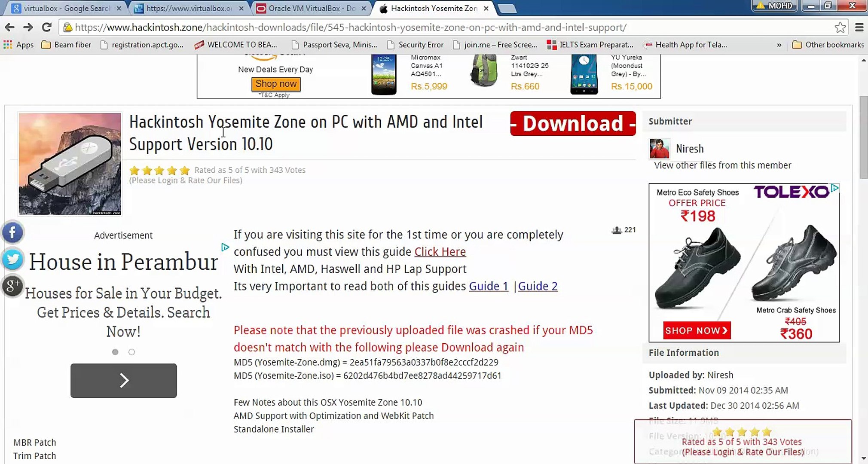Click the Yosemite-Zone.iso MD5 line
The image size is (868, 464).
(367, 375)
